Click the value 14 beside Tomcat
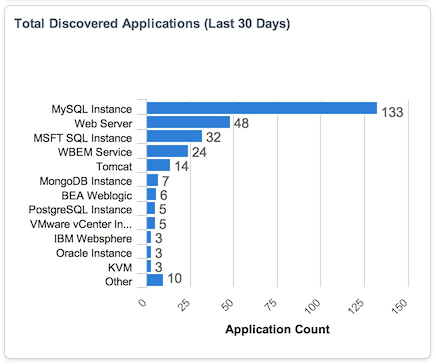This screenshot has width=436, height=364. [182, 166]
